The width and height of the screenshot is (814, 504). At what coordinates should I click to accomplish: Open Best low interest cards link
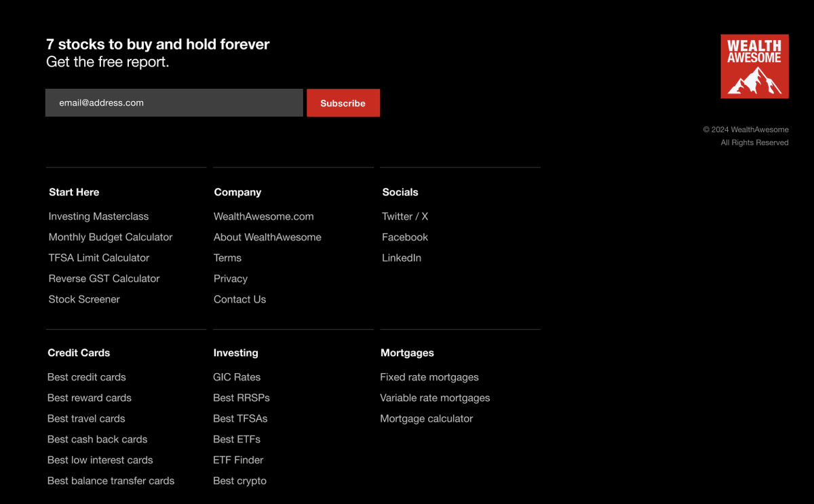coord(100,460)
